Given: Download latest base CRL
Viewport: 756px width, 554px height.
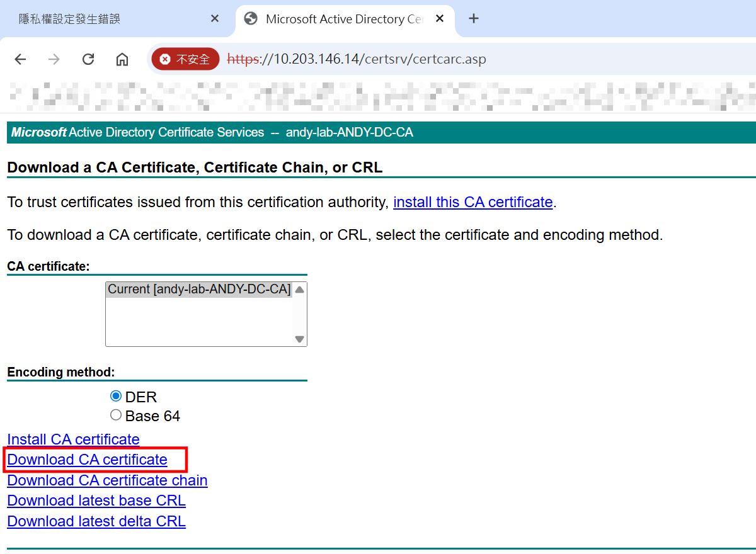Looking at the screenshot, I should click(x=96, y=500).
